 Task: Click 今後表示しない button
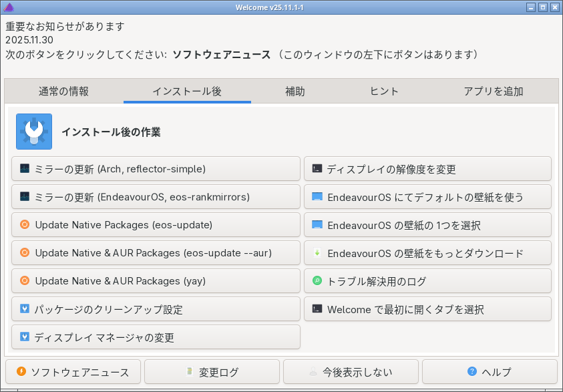click(x=351, y=371)
